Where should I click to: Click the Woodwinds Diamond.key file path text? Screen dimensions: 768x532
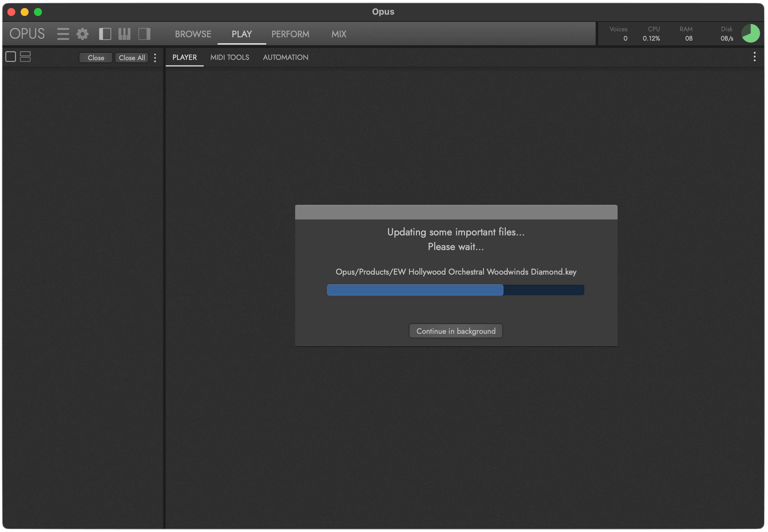pyautogui.click(x=456, y=272)
